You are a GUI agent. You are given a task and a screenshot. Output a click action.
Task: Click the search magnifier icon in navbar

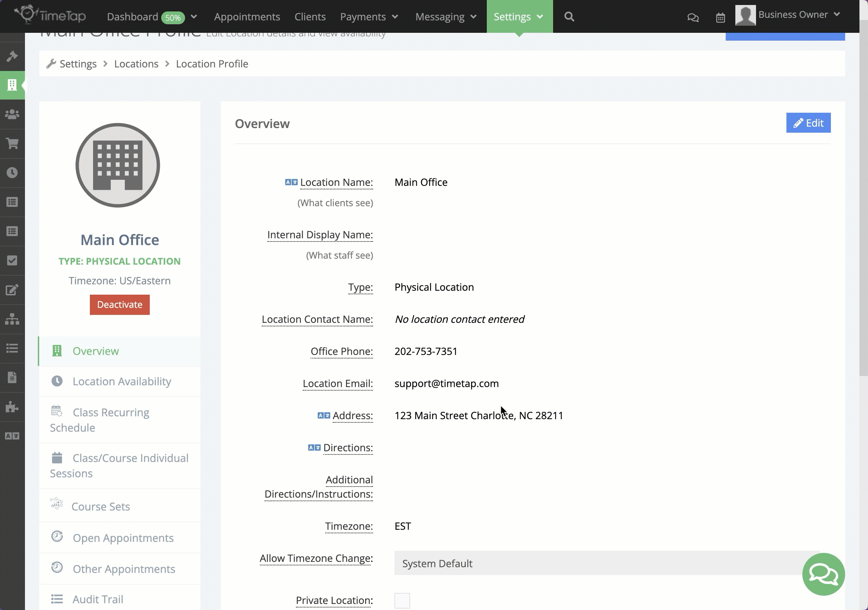(x=569, y=17)
